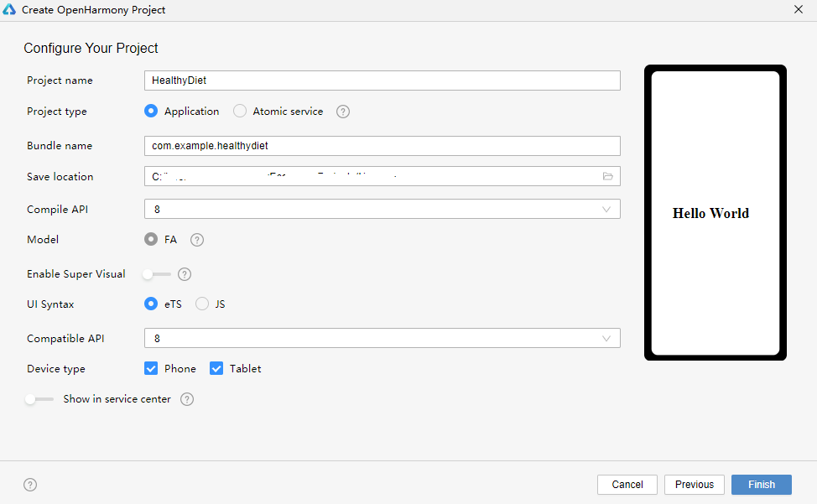
Task: Uncheck the Tablet device type checkbox
Action: pos(216,369)
